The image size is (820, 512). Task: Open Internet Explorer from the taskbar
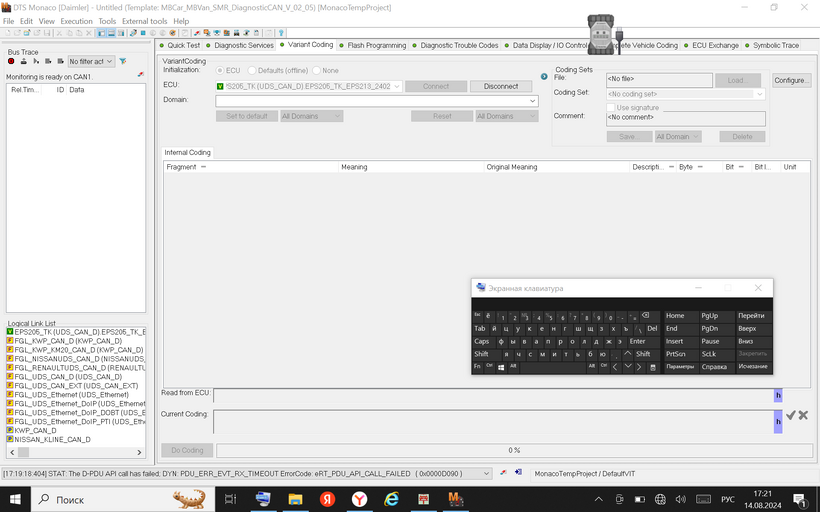[x=391, y=499]
